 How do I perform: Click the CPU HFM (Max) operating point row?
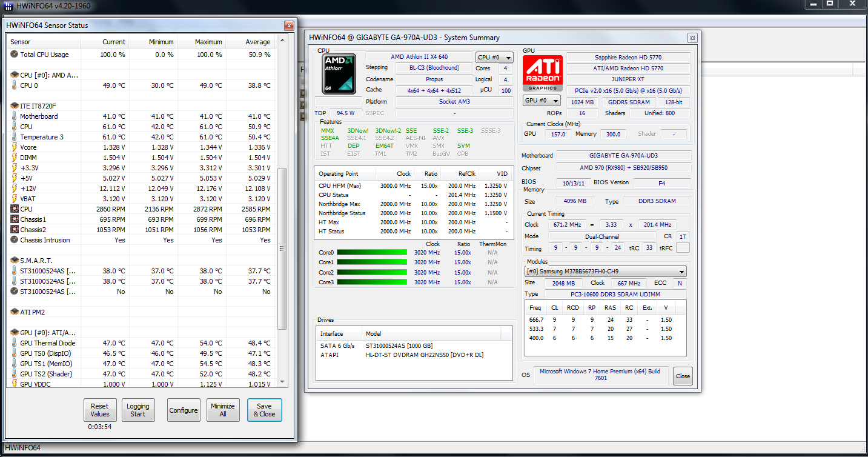click(x=414, y=186)
